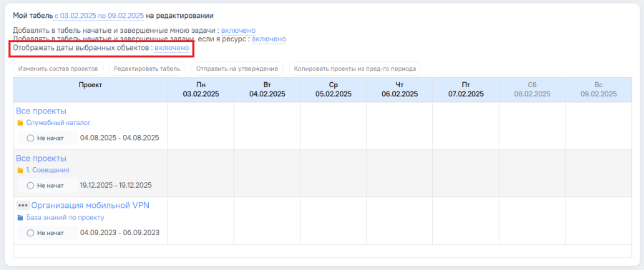Image resolution: width=644 pixels, height=270 pixels.
Task: Click the Чт 06.02.2025 column header
Action: click(x=399, y=90)
